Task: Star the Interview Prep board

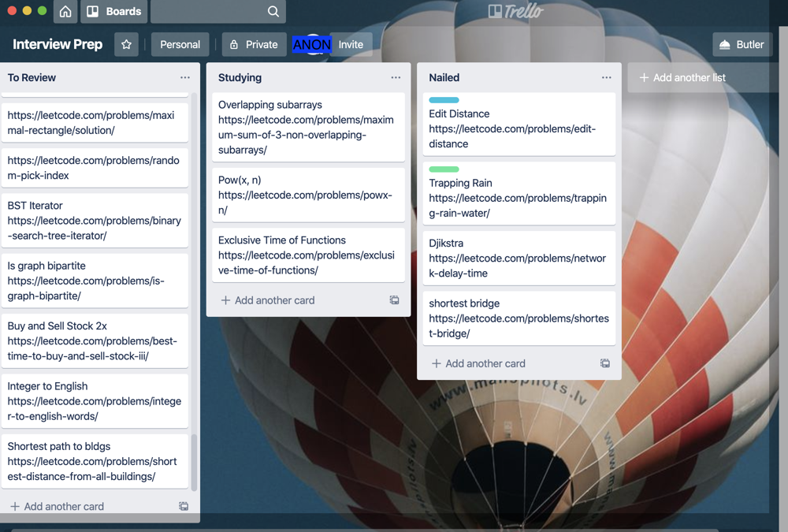Action: [x=126, y=45]
